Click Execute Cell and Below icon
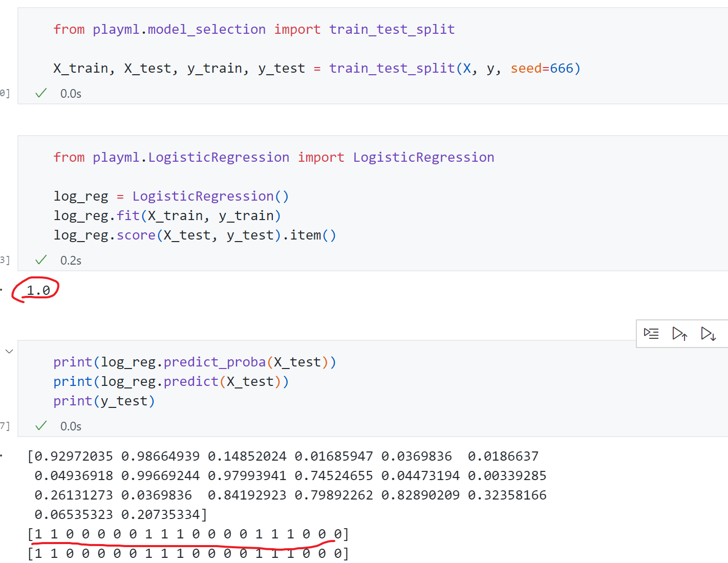Screen dimensions: 728x563 pos(708,334)
